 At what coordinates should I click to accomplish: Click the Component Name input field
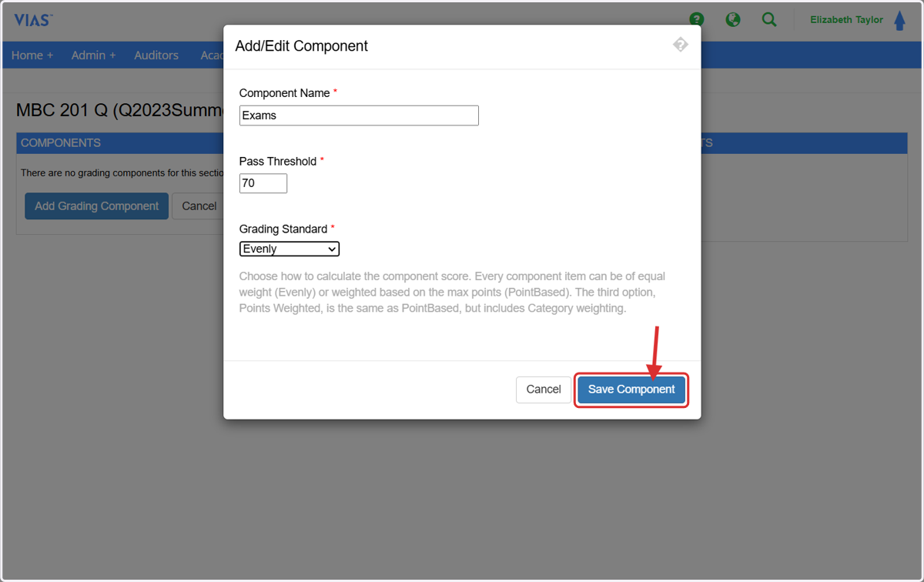click(359, 115)
